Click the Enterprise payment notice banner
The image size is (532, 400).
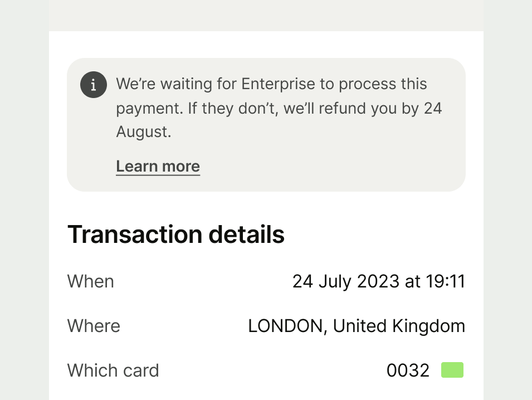[x=266, y=124]
